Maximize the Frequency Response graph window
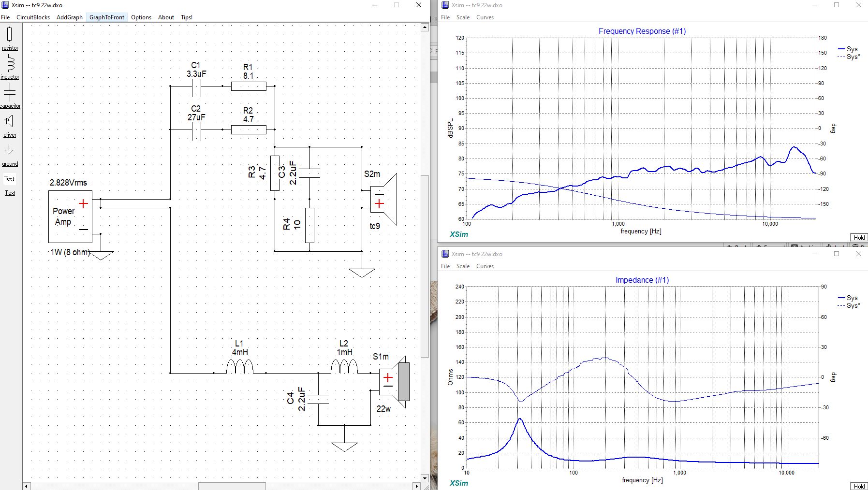The height and width of the screenshot is (490, 868). point(837,5)
